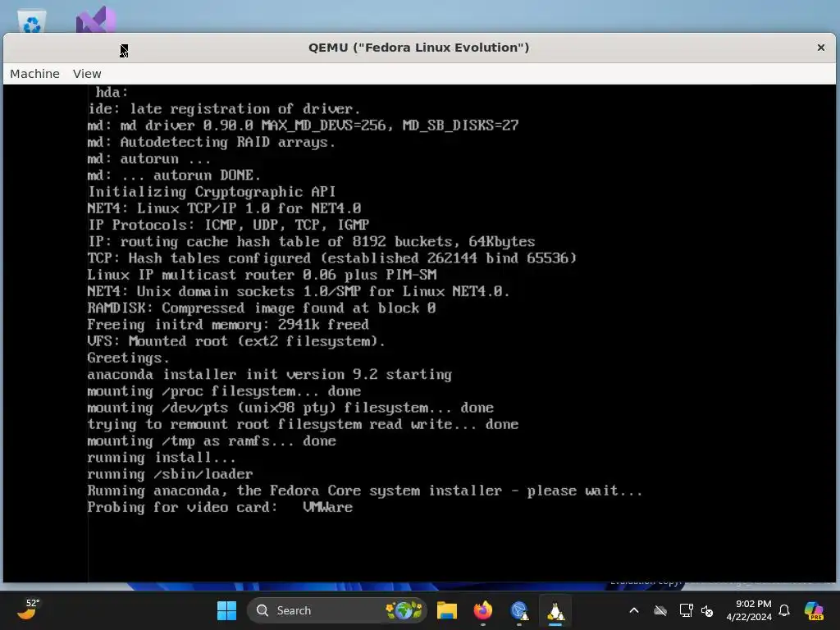Click the "md: autorun ..." line
The height and width of the screenshot is (630, 840).
(x=149, y=158)
